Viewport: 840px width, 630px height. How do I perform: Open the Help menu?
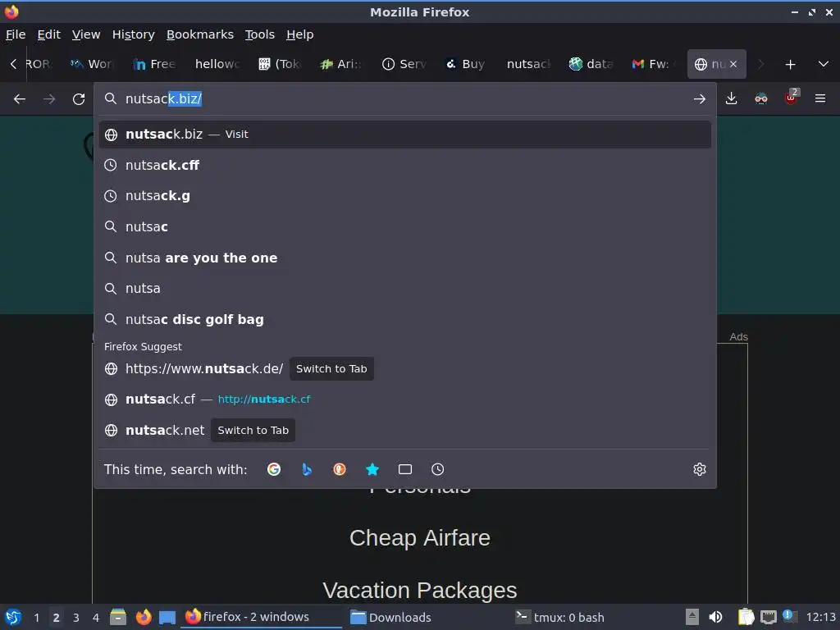(300, 34)
